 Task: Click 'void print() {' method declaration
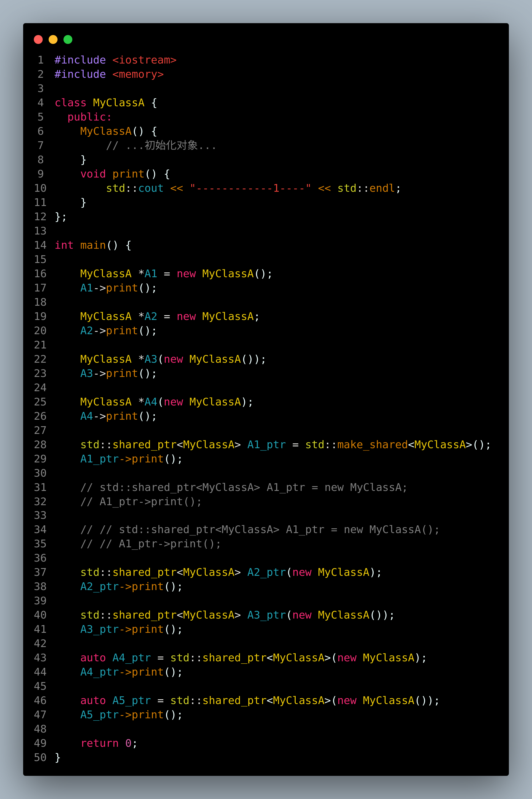coord(125,174)
